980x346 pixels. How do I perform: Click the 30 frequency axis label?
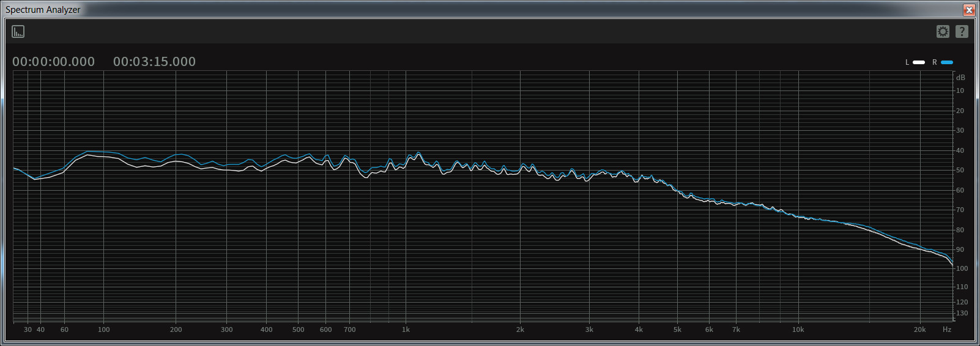[x=28, y=329]
